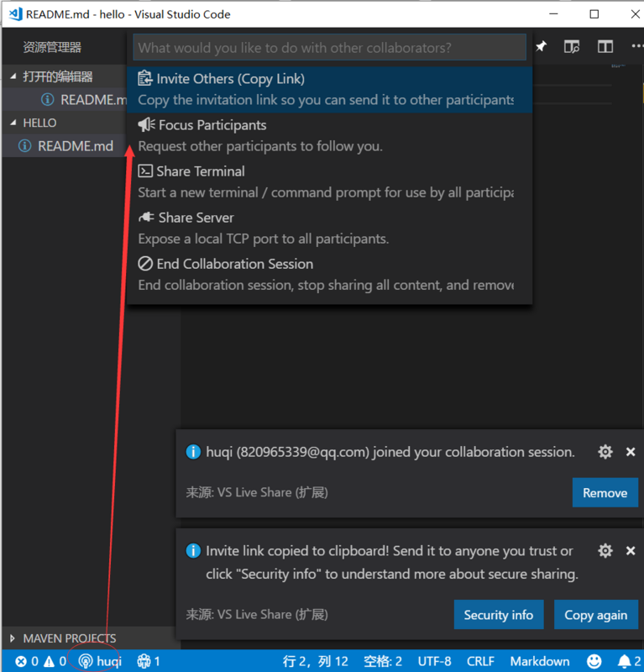Choose Focus Participants command
Viewport: 644px width, 672px height.
coord(329,136)
